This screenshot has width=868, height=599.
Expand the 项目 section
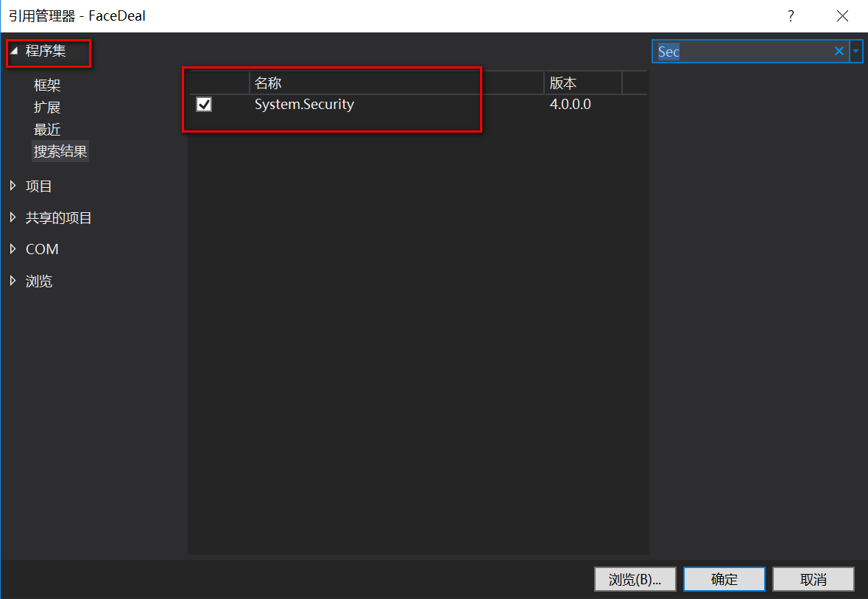click(x=13, y=186)
